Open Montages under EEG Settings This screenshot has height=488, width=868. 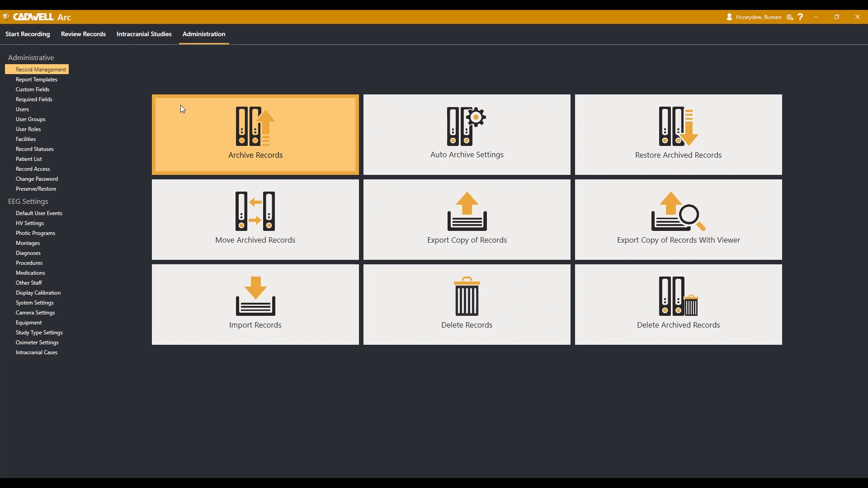click(28, 243)
